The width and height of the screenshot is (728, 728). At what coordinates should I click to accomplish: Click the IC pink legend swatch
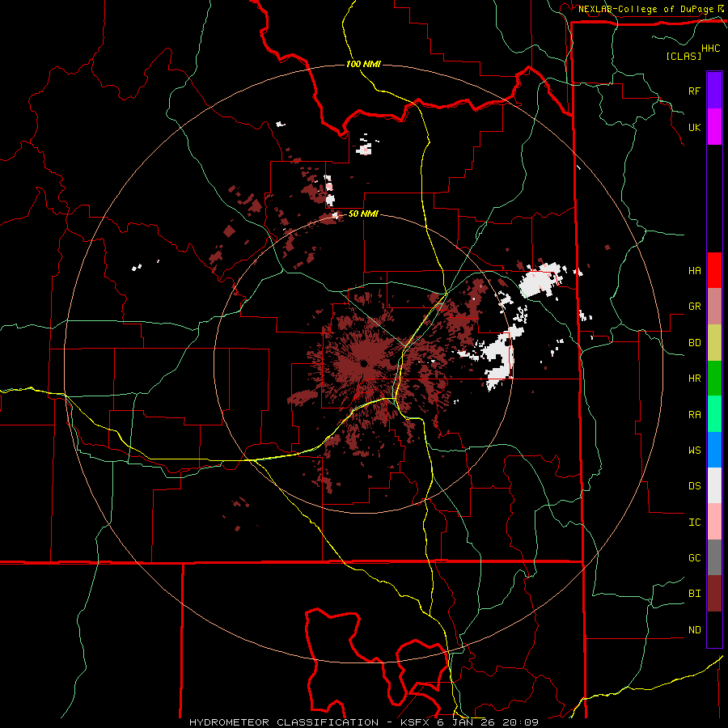pos(714,522)
